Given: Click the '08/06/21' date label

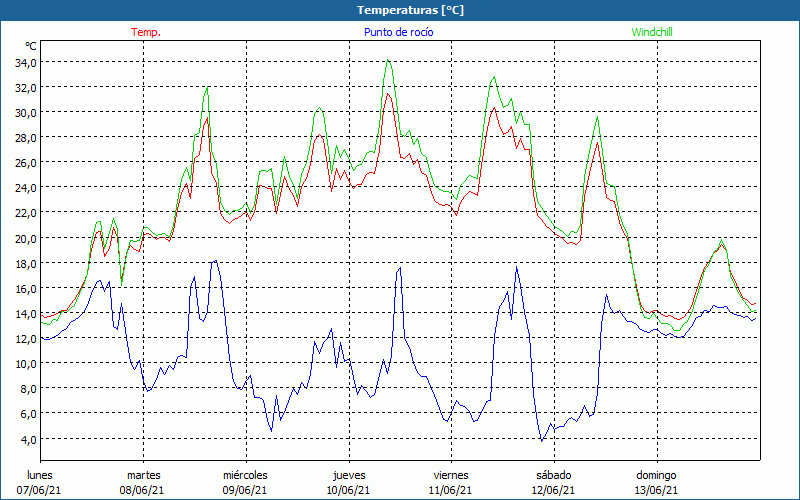Looking at the screenshot, I should point(142,490).
